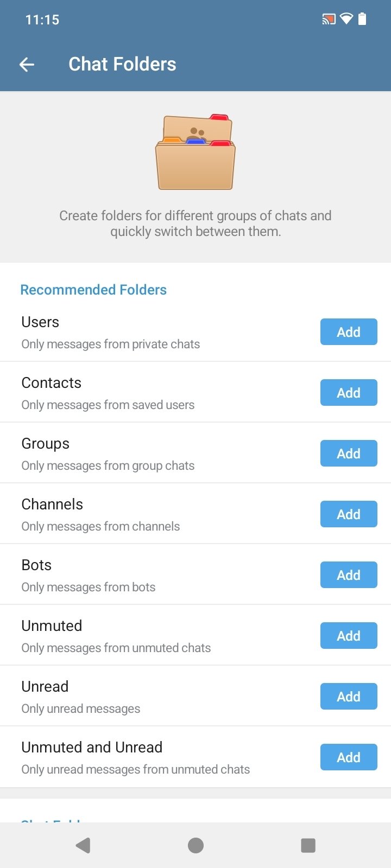Image resolution: width=391 pixels, height=868 pixels.
Task: Tap the Chat Folders page title
Action: click(122, 65)
